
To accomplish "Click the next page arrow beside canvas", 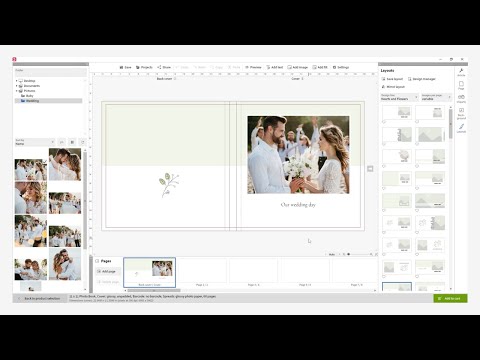I will point(370,169).
